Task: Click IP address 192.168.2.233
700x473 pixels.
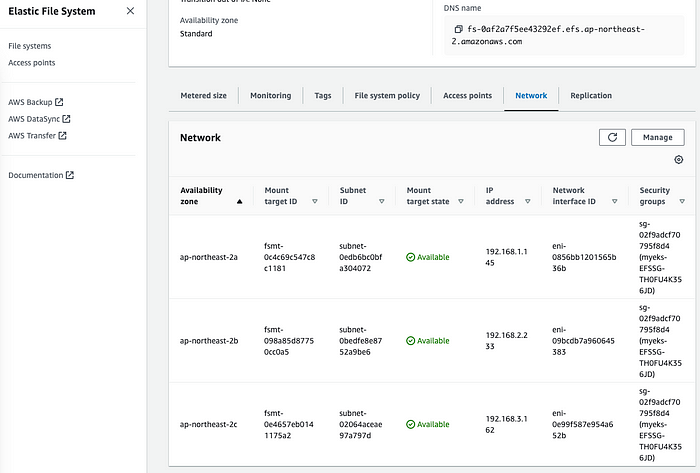Action: [x=506, y=341]
